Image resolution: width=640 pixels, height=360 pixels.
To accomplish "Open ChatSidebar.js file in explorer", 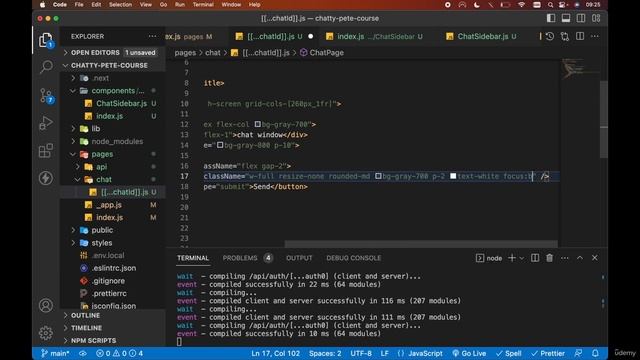I will click(x=113, y=103).
